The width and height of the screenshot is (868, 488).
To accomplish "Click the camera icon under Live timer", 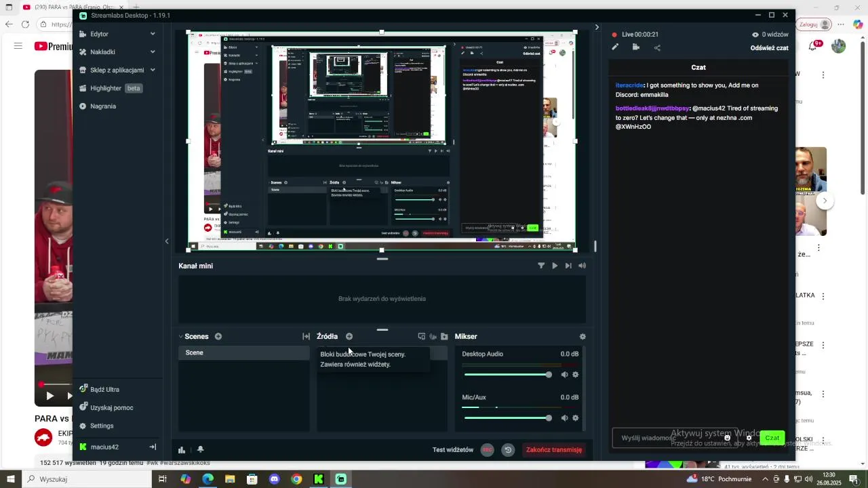I will coord(636,47).
